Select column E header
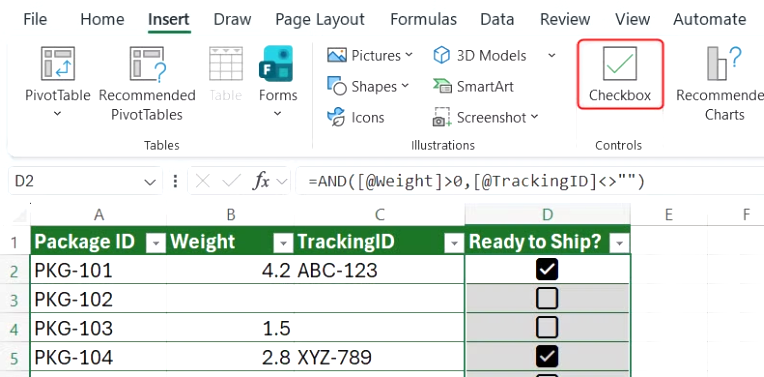This screenshot has width=764, height=377. coord(668,214)
